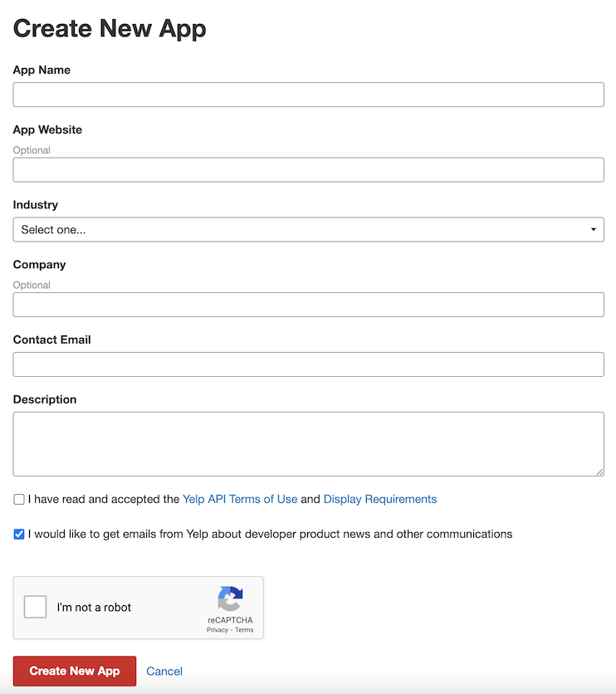Click the Description textarea resize handle
The width and height of the screenshot is (616, 694).
coord(599,472)
